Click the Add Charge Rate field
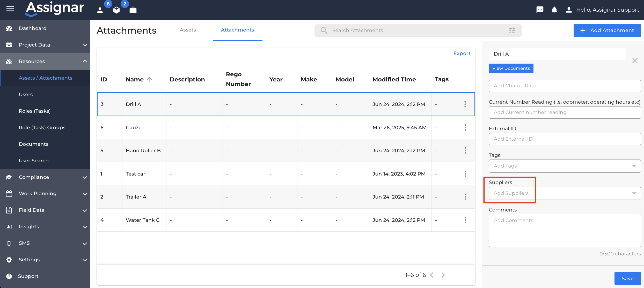The height and width of the screenshot is (288, 644). (x=565, y=86)
